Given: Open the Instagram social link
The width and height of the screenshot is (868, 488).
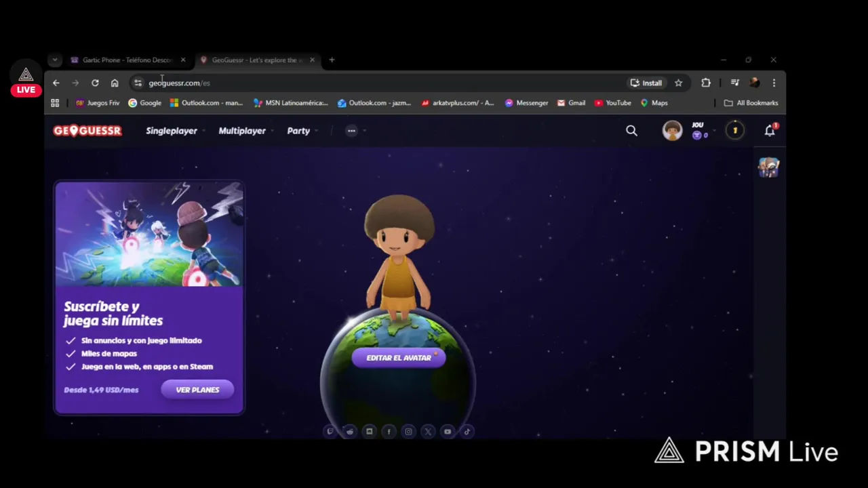Looking at the screenshot, I should pyautogui.click(x=408, y=431).
